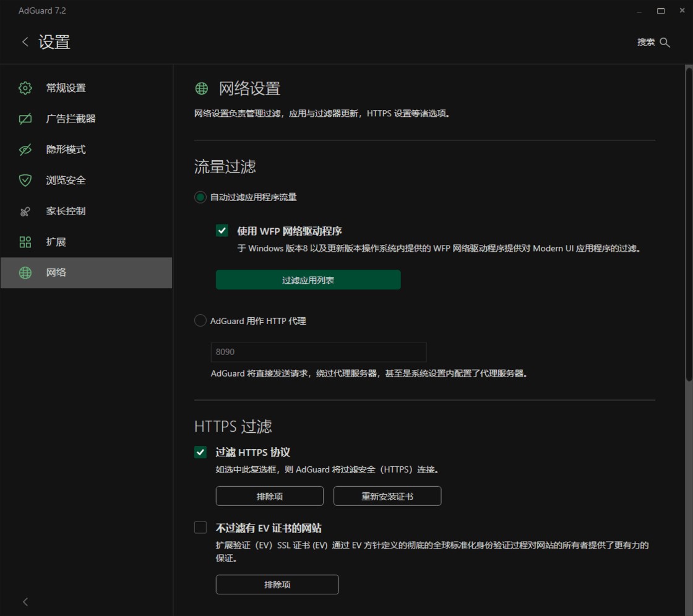693x616 pixels.
Task: Open 隐形模式 using its eye icon
Action: [x=24, y=149]
